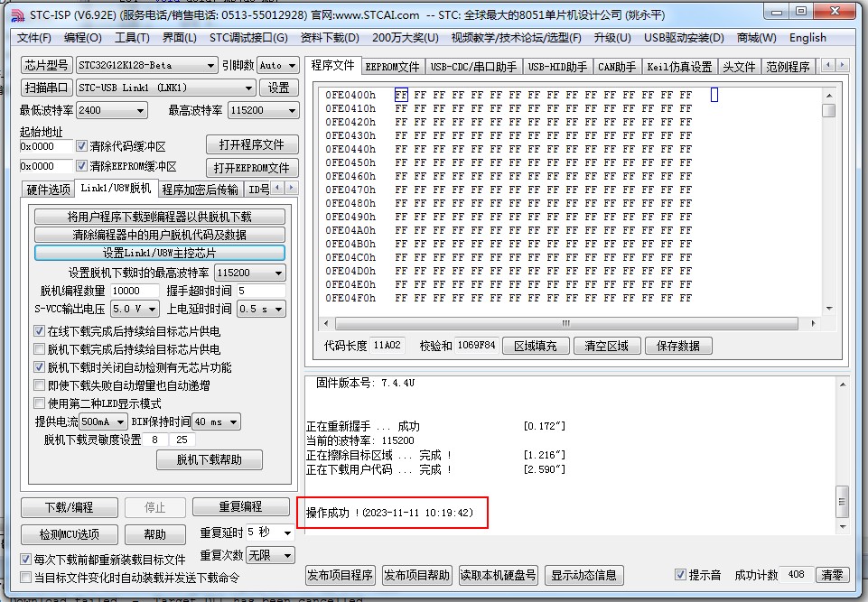The image size is (868, 602).
Task: Enable 使用第二种LED显示模式 checkbox
Action: coord(40,403)
